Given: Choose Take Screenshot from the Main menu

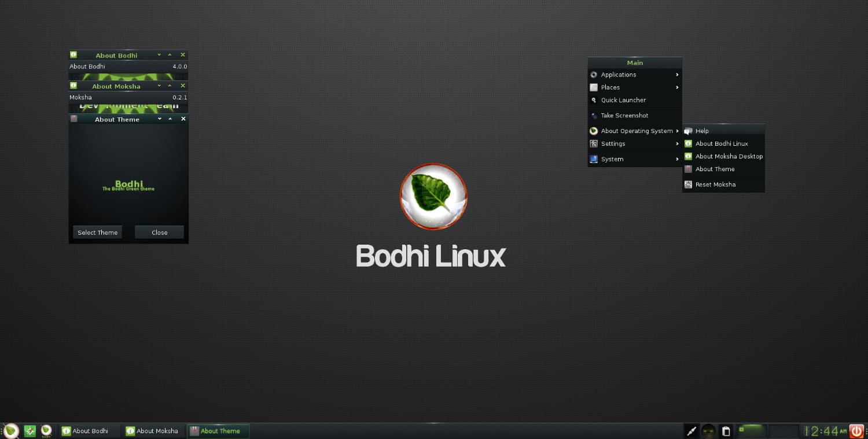Looking at the screenshot, I should tap(624, 116).
